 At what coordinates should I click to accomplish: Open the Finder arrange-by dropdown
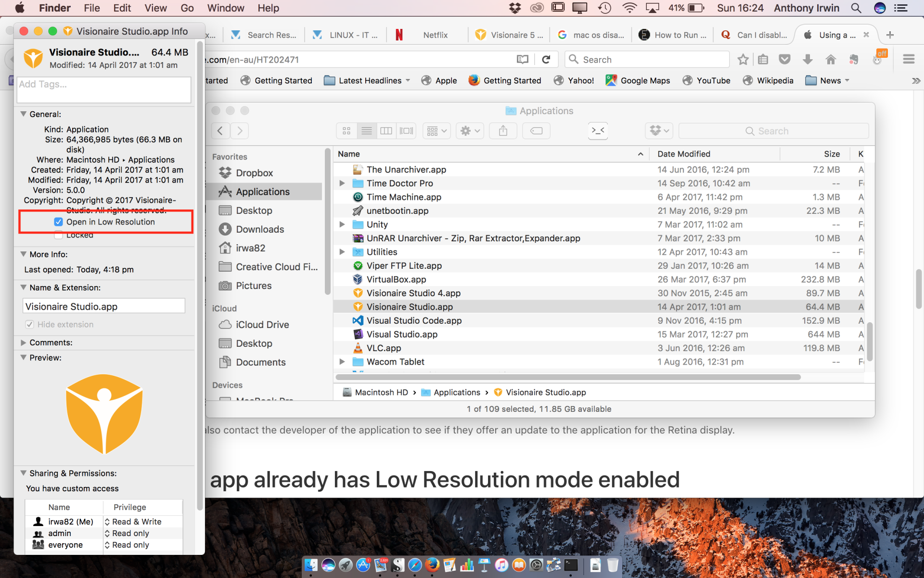click(436, 131)
